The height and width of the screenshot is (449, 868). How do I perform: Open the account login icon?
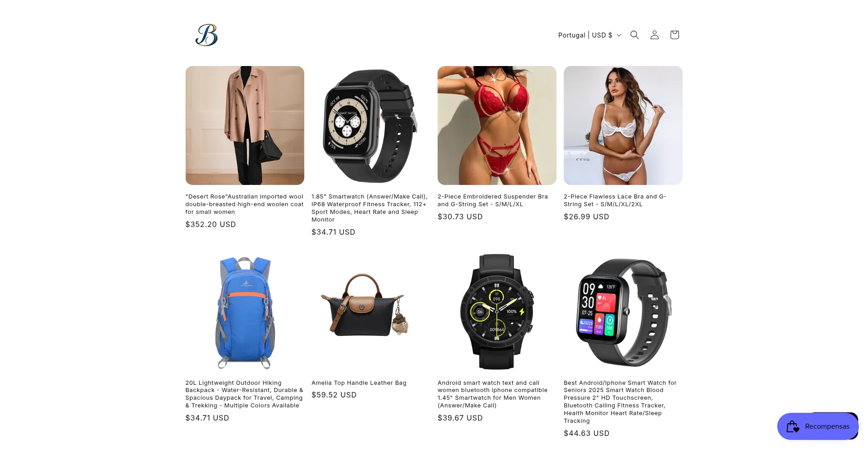[654, 35]
